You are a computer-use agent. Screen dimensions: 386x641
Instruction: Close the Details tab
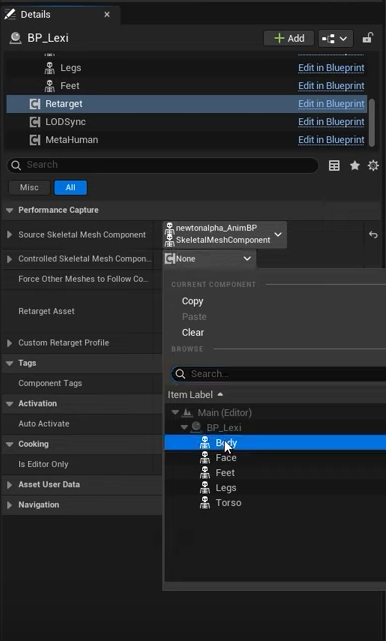[107, 15]
